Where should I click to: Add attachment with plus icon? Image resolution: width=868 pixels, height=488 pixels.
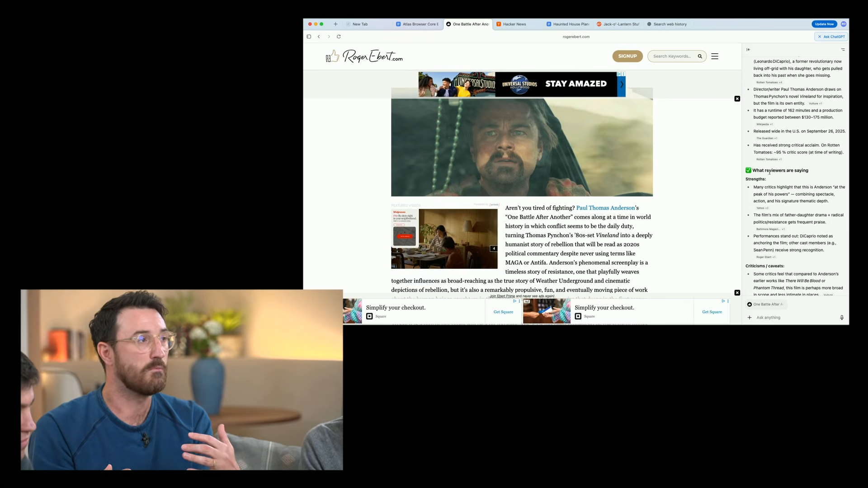750,318
